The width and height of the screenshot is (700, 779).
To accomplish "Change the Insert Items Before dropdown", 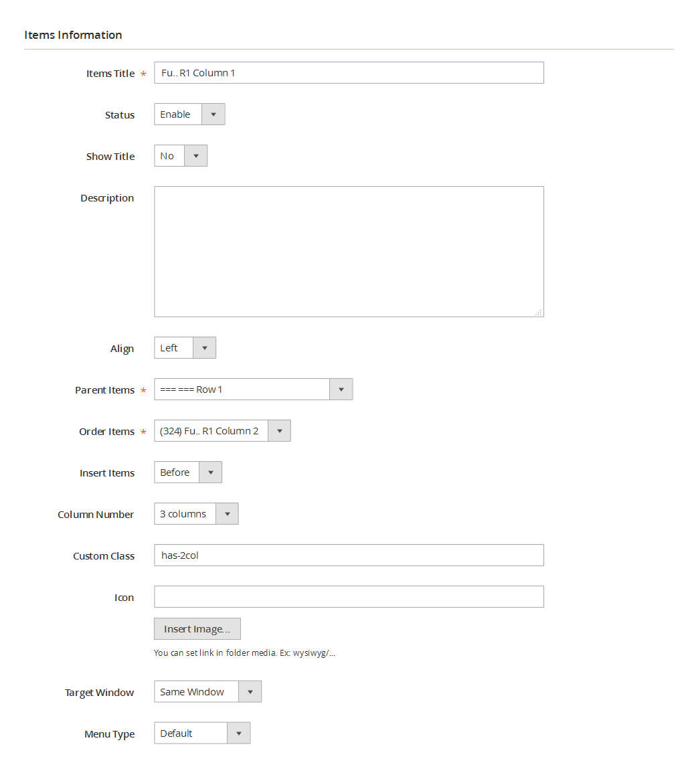I will 188,472.
